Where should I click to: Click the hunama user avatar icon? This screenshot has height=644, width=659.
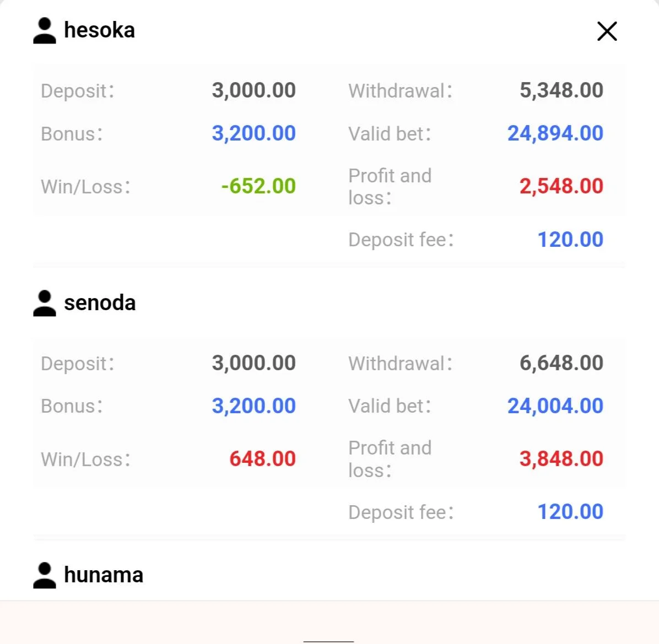coord(45,575)
